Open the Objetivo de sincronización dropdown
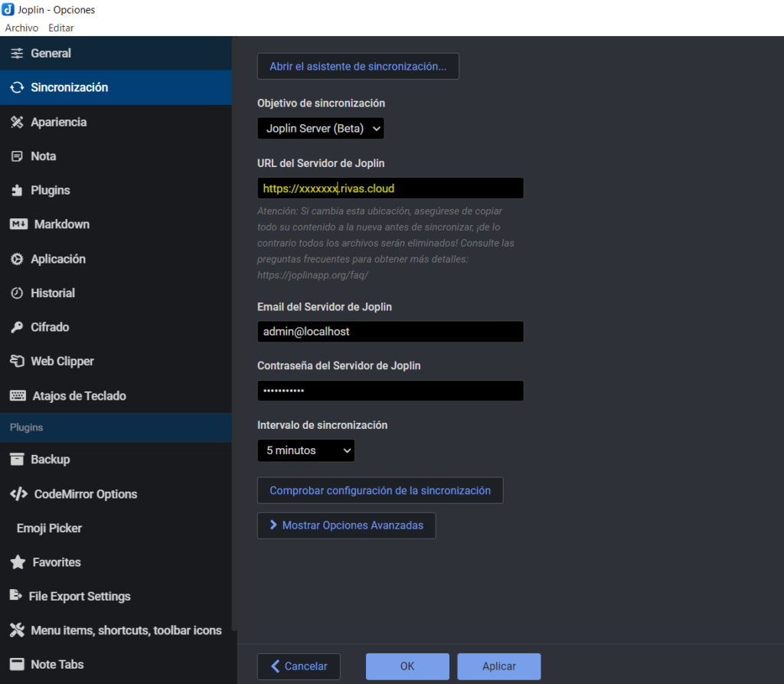 point(320,129)
